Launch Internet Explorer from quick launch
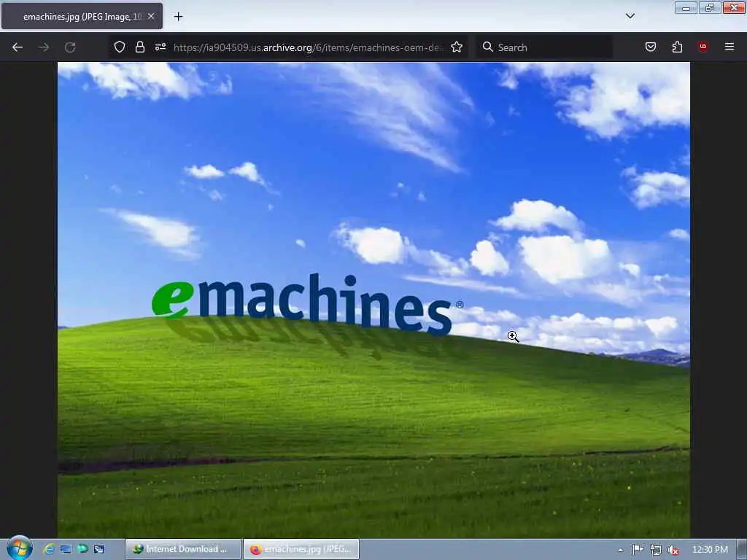747x560 pixels. tap(49, 549)
